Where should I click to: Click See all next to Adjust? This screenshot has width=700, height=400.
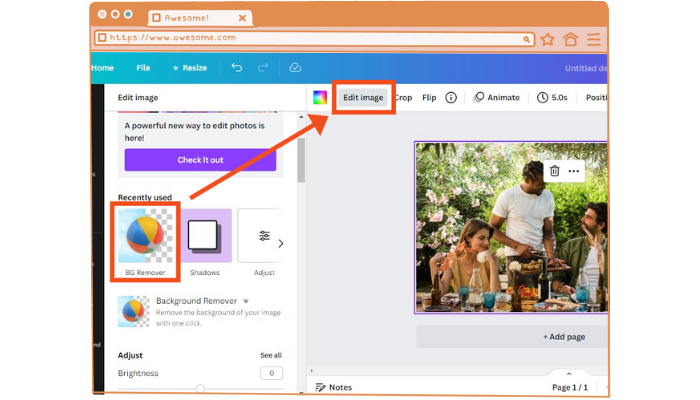point(271,355)
